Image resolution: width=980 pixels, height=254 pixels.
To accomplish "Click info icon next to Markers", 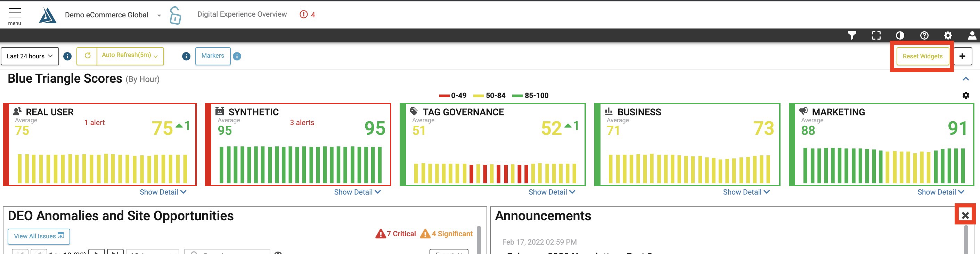I will click(x=237, y=56).
